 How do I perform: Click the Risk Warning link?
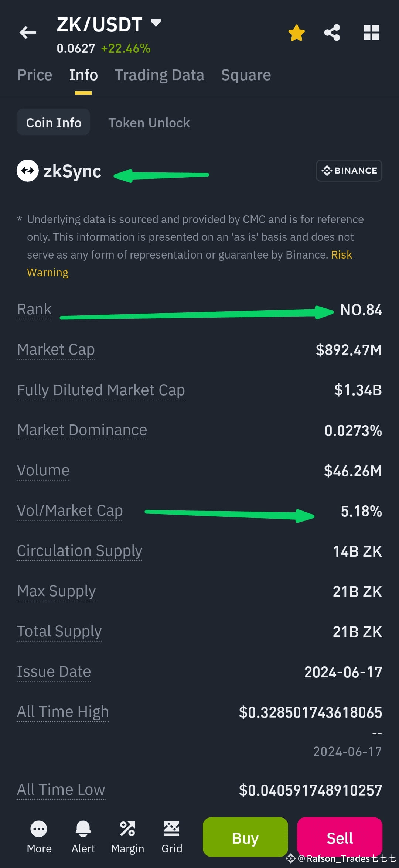(190, 264)
